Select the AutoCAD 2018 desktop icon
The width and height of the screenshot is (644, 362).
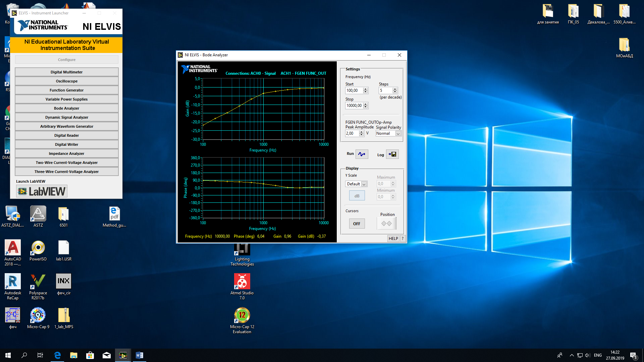[13, 253]
